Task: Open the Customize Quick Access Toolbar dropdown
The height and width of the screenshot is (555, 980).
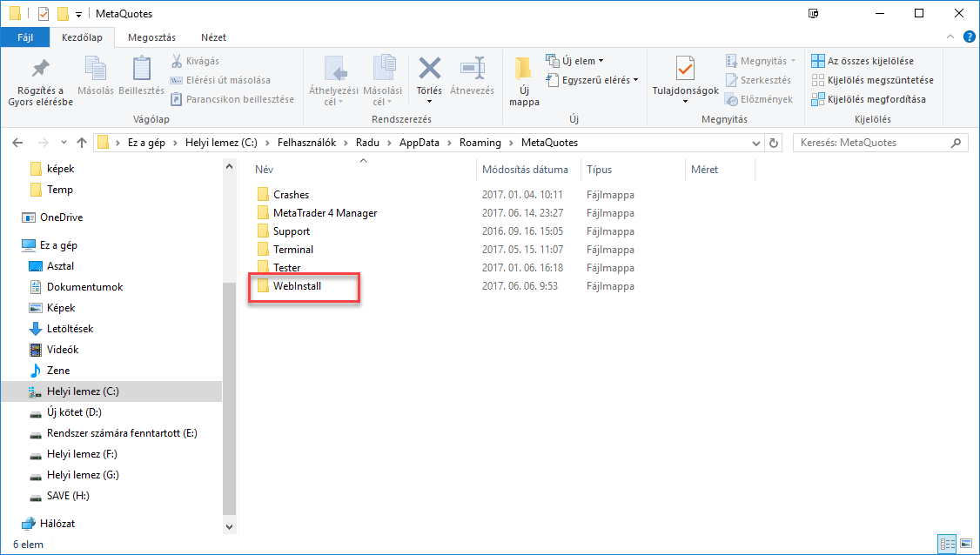Action: pyautogui.click(x=78, y=14)
